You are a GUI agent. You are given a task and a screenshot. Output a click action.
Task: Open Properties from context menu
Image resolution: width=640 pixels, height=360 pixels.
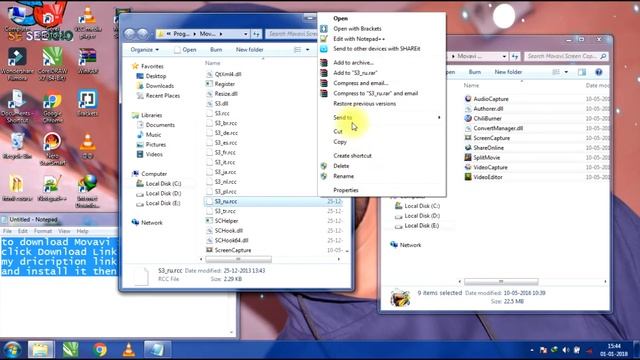pos(346,190)
